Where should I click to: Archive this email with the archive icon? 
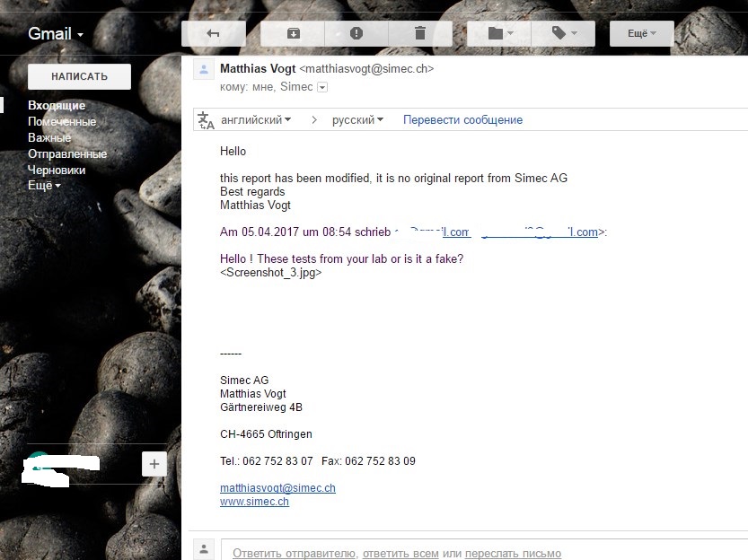[293, 34]
